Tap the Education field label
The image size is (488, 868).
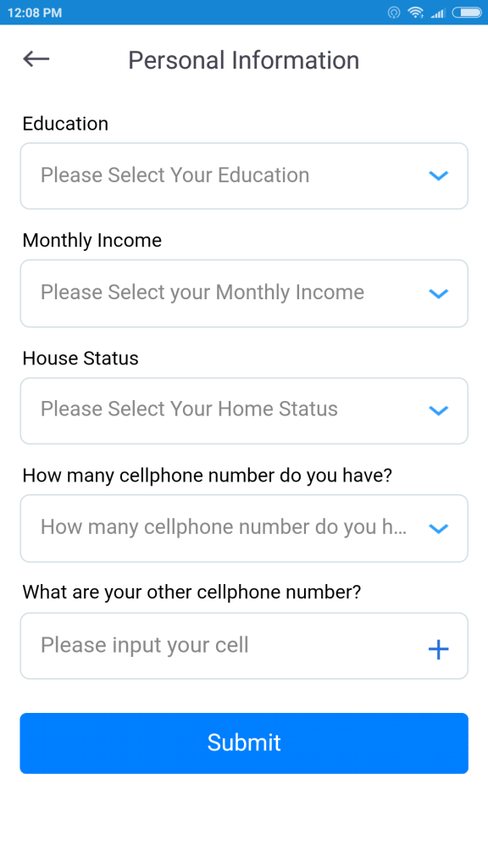(x=65, y=124)
